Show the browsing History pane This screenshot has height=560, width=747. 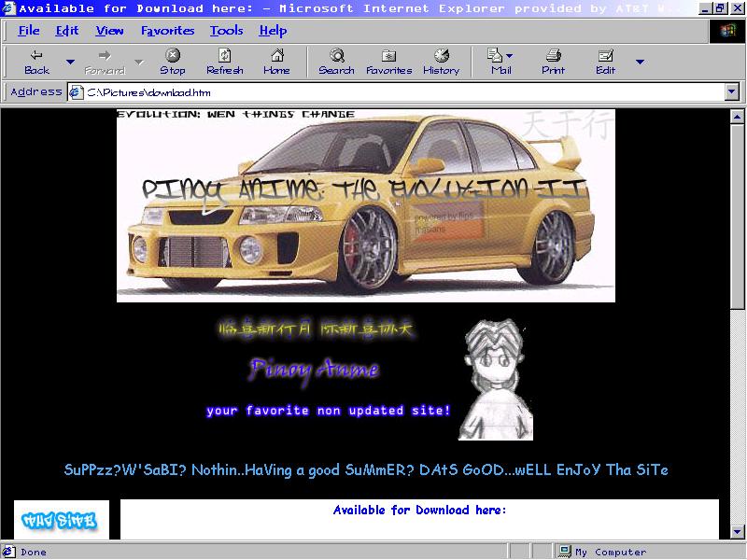pyautogui.click(x=441, y=62)
